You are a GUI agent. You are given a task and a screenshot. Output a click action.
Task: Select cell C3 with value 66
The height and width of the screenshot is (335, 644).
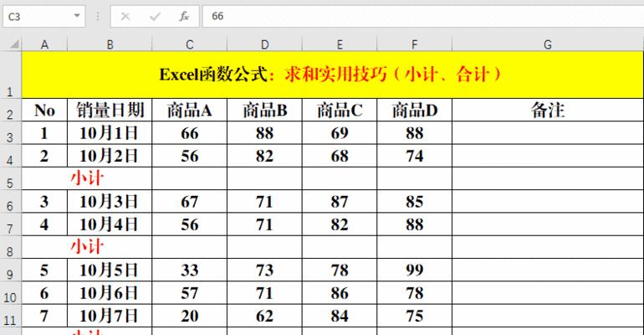click(x=189, y=133)
